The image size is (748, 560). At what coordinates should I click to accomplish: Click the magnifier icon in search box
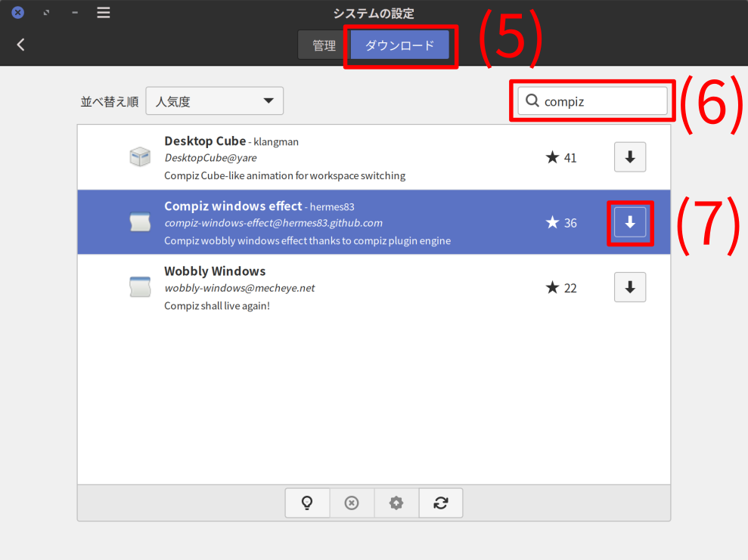pos(532,101)
